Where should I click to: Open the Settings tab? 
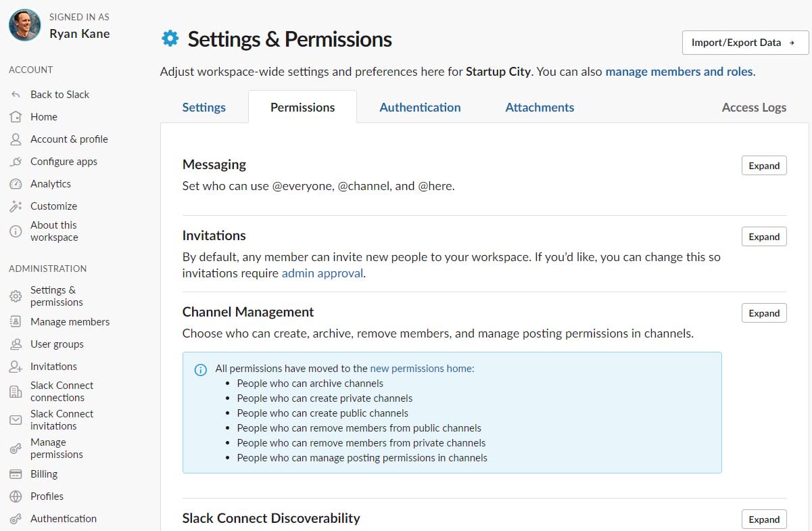(x=204, y=108)
